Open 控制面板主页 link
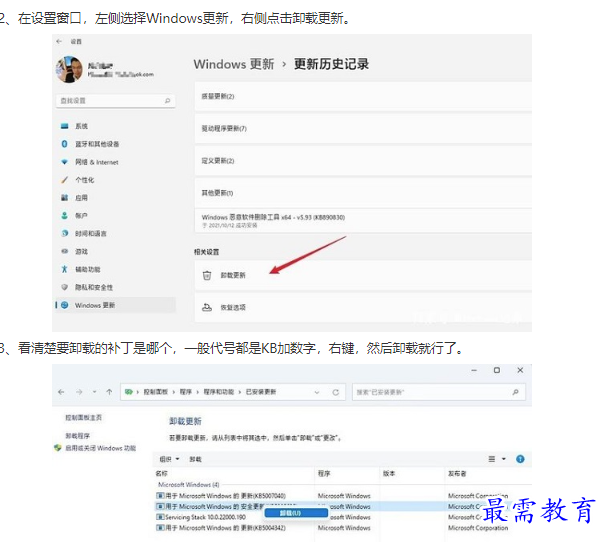This screenshot has height=542, width=604. (x=84, y=418)
